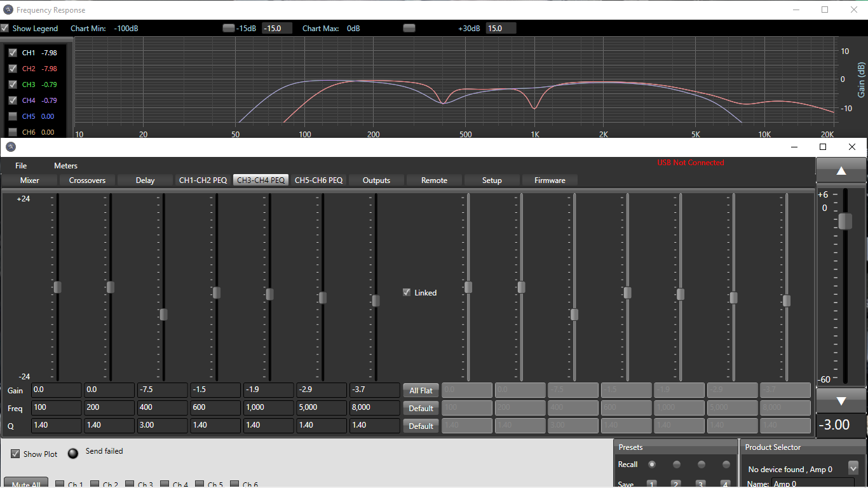The image size is (868, 488).
Task: Click the 400 Hz band gain fader handle
Action: [163, 314]
